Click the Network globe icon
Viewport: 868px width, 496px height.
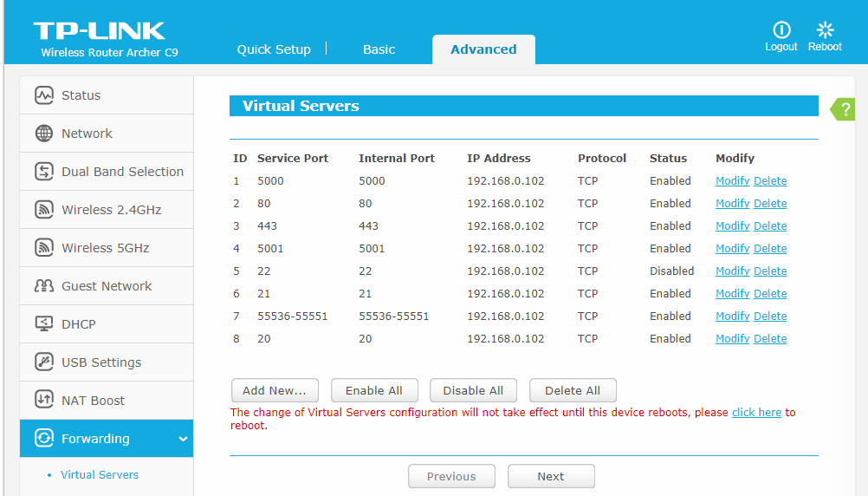tap(44, 134)
